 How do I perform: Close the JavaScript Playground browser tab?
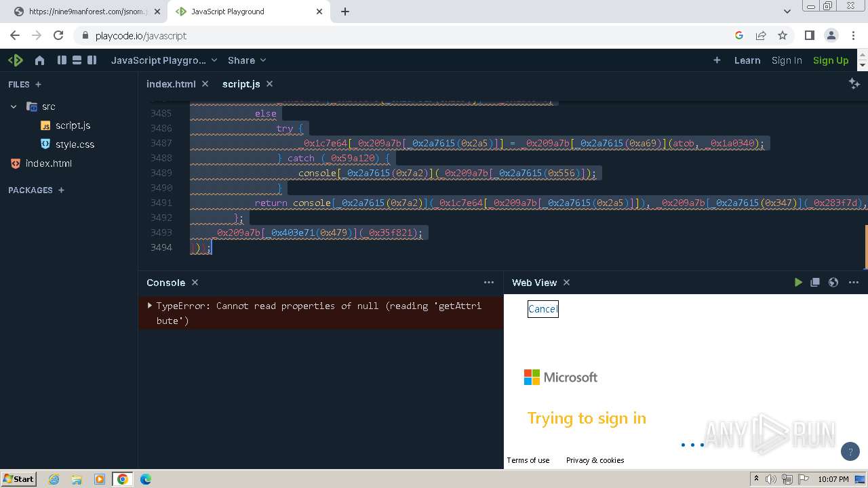pos(320,12)
